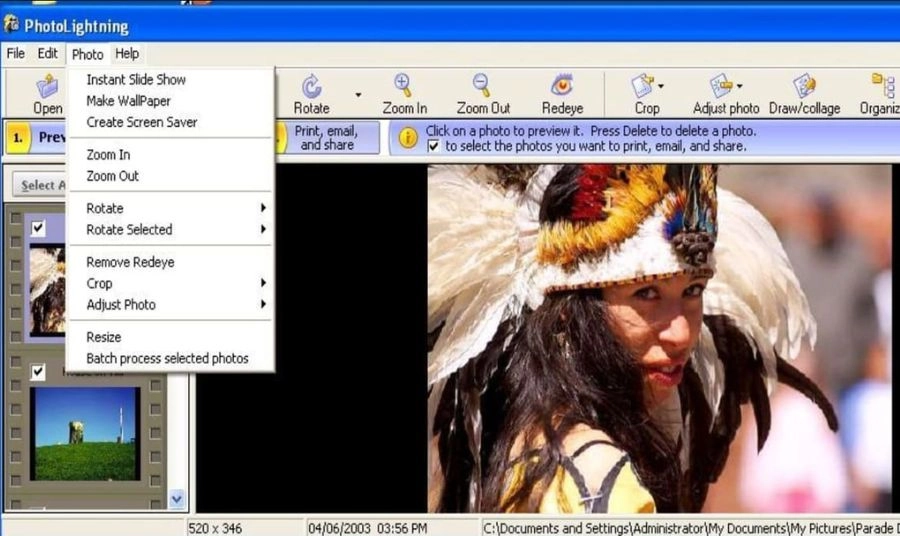Open the Help menu
Image resolution: width=900 pixels, height=536 pixels.
(127, 54)
